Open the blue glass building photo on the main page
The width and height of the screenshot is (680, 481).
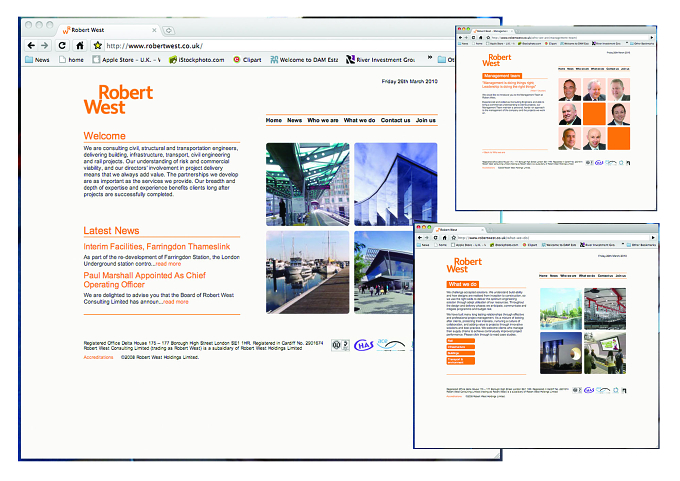pyautogui.click(x=396, y=184)
